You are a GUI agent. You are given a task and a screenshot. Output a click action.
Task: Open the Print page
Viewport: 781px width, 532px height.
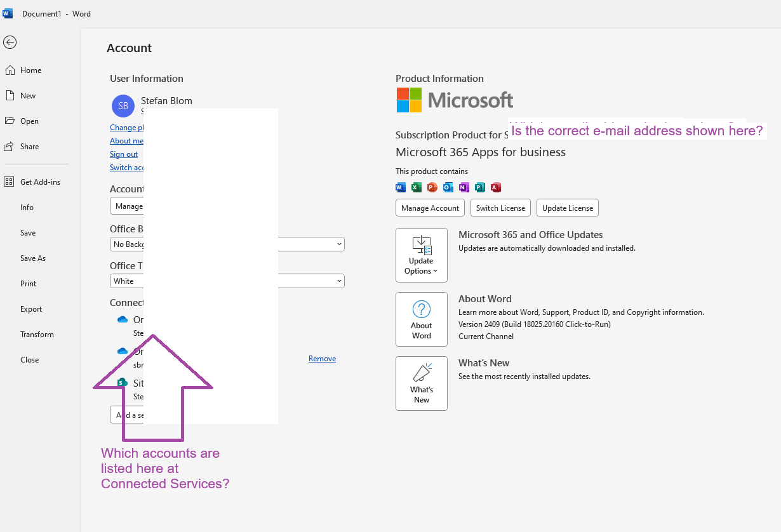tap(28, 284)
